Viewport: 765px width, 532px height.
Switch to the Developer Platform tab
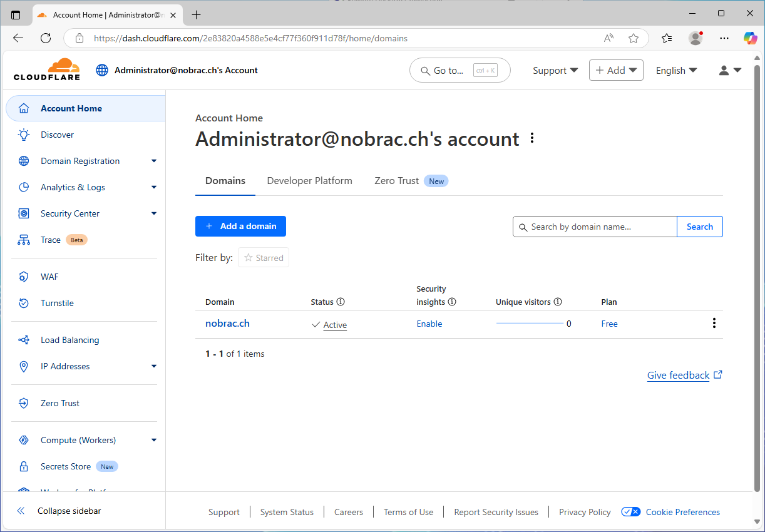click(309, 181)
